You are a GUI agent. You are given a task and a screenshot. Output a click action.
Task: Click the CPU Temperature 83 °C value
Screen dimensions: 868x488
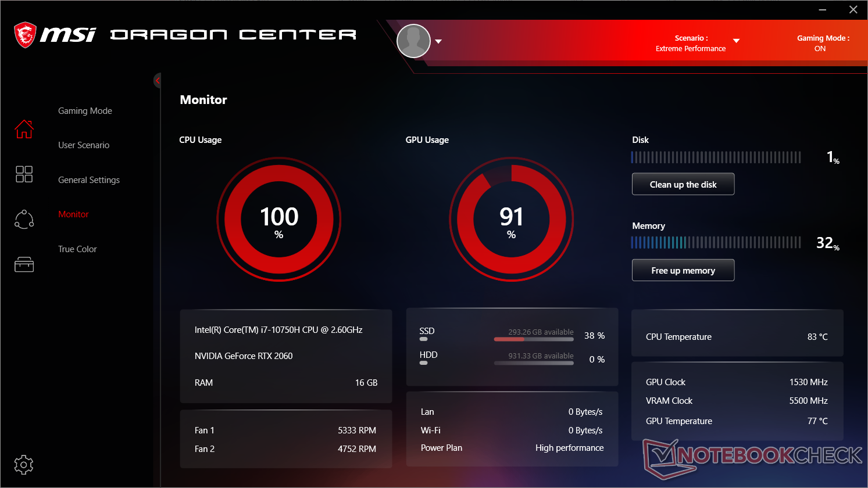(817, 337)
